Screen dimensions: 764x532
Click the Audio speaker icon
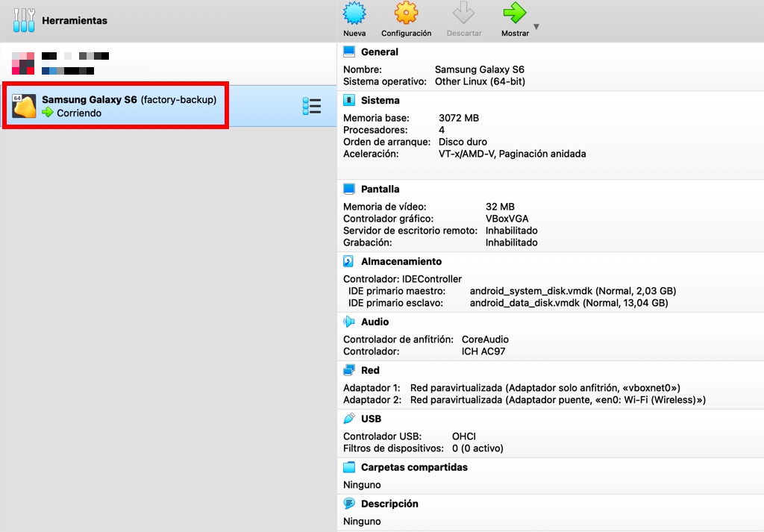click(x=349, y=322)
